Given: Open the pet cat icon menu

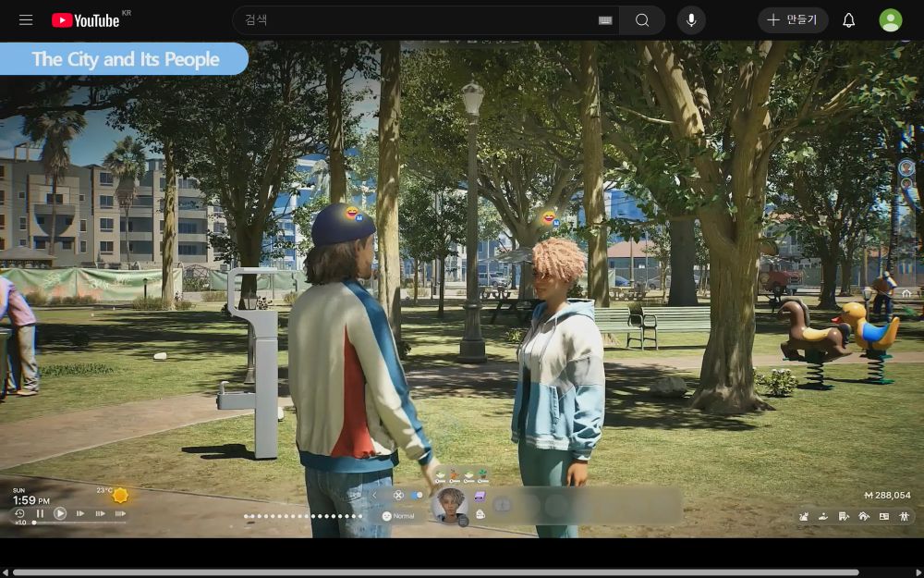Looking at the screenshot, I should [x=804, y=517].
